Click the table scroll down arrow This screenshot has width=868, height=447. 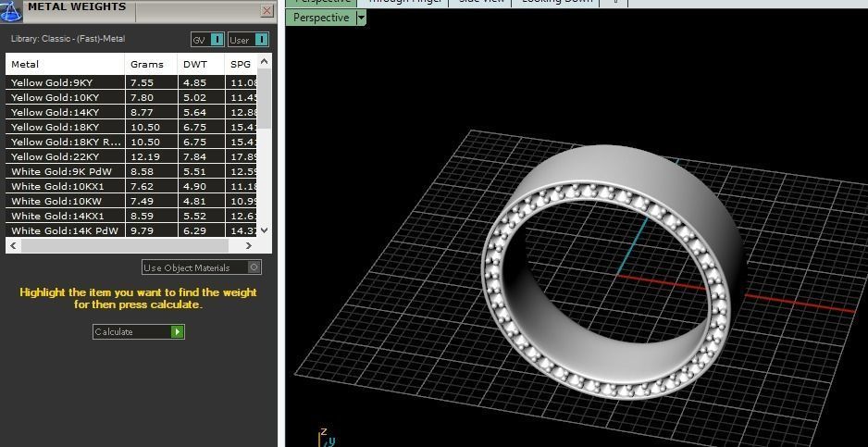click(264, 230)
